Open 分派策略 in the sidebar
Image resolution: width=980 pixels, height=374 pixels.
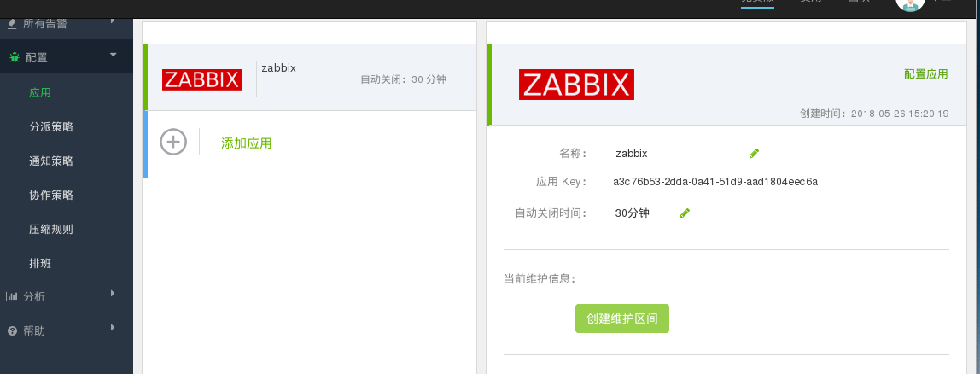pyautogui.click(x=51, y=127)
